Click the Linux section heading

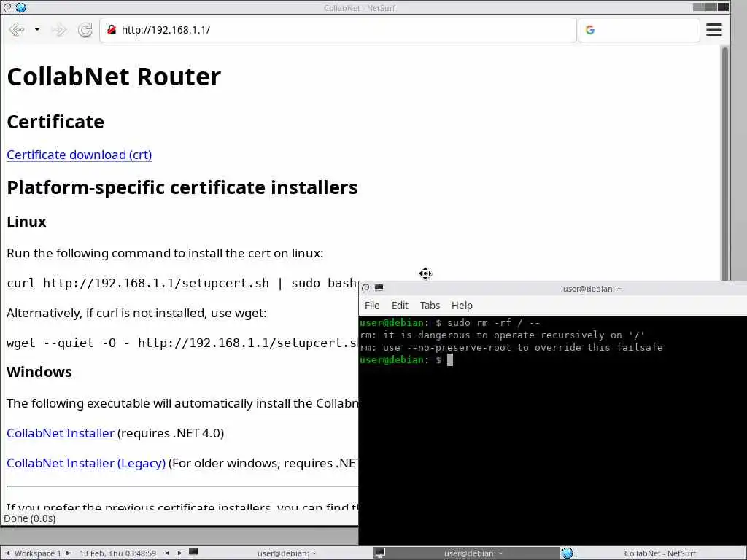[26, 222]
